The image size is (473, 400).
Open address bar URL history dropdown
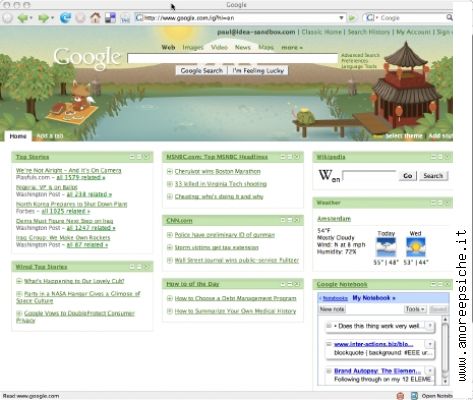tap(341, 18)
